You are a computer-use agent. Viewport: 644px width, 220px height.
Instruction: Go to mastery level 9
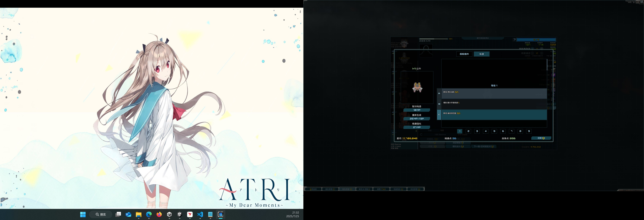529,131
